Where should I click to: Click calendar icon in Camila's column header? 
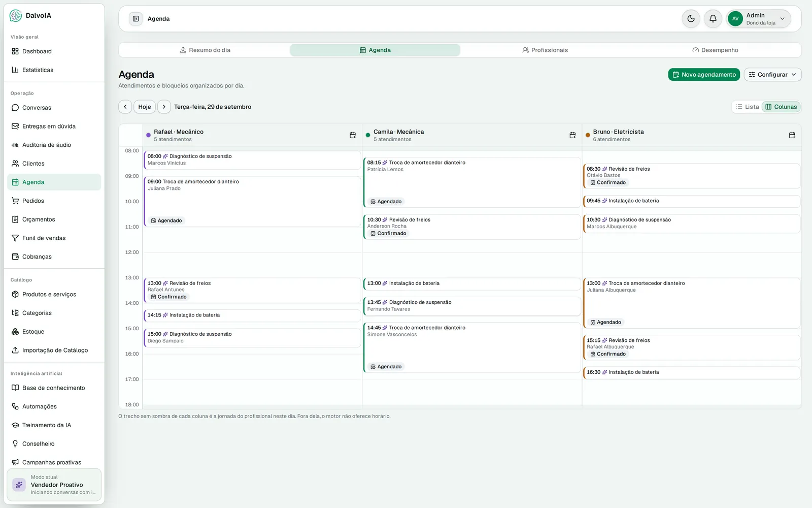[x=572, y=135]
